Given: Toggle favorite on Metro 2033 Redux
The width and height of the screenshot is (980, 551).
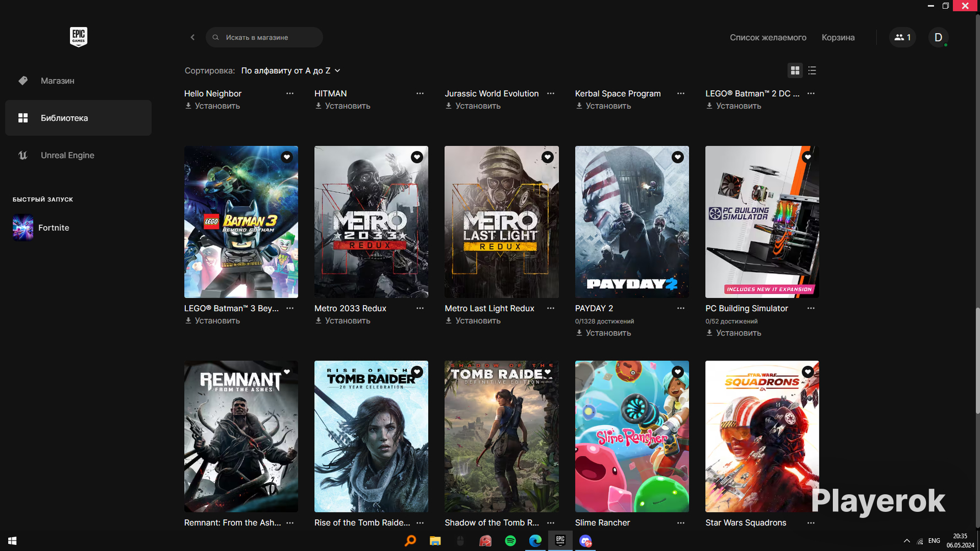Looking at the screenshot, I should pos(417,157).
